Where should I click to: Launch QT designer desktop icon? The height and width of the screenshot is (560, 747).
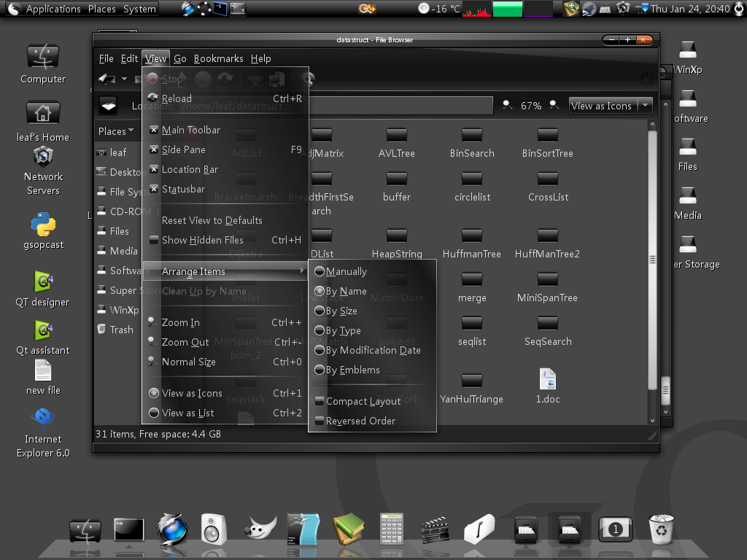[43, 281]
